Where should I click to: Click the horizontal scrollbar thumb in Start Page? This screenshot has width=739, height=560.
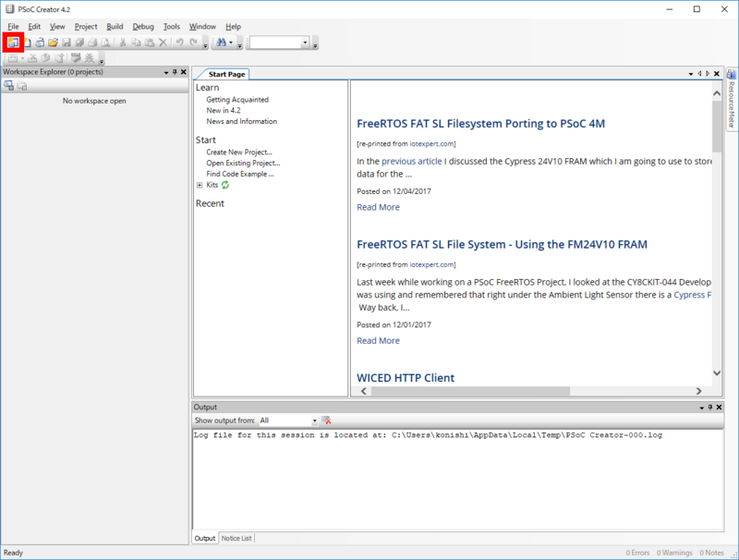[470, 391]
